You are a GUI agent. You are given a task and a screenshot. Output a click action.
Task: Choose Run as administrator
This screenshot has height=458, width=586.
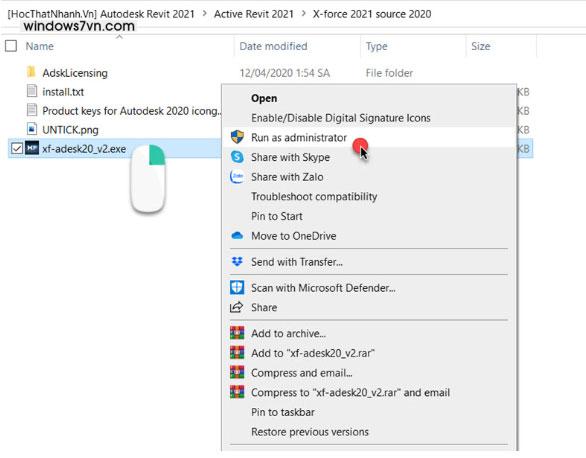(299, 137)
